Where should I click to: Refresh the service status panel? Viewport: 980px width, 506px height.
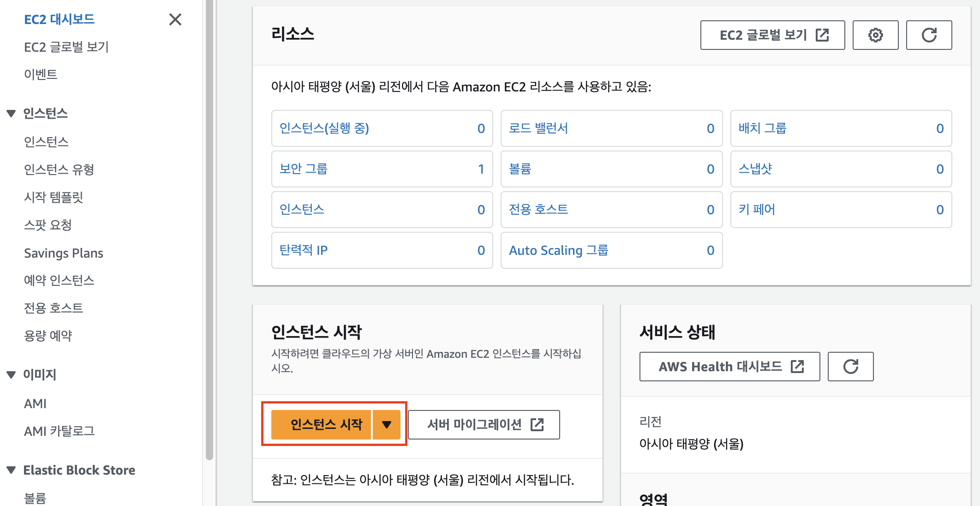pos(850,367)
